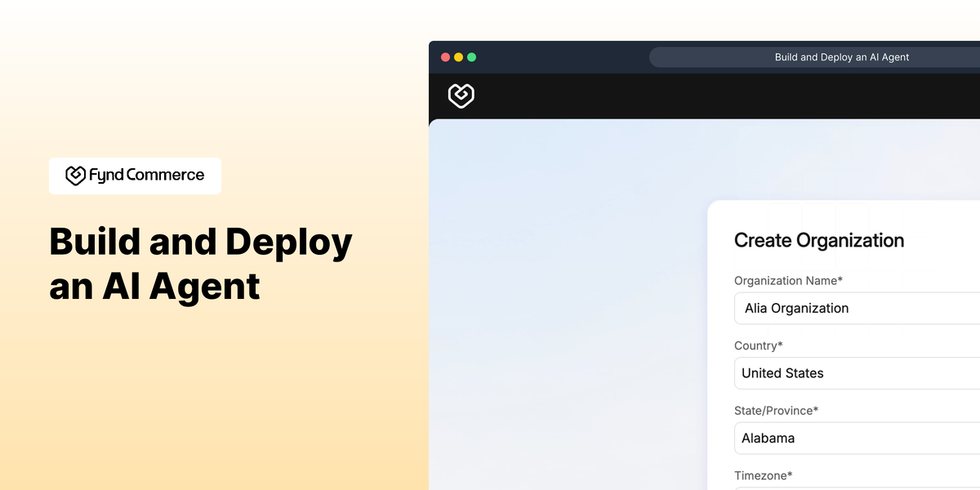Close the window with the red button
The image size is (980, 490).
pos(445,57)
